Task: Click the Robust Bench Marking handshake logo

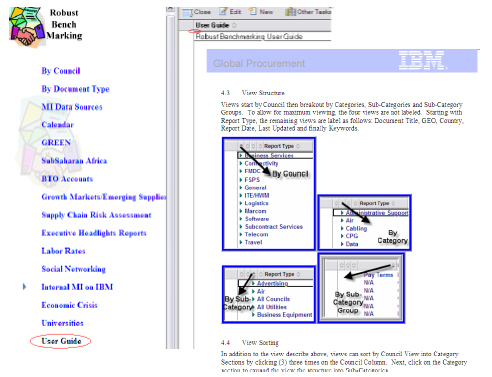Action: pos(27,27)
